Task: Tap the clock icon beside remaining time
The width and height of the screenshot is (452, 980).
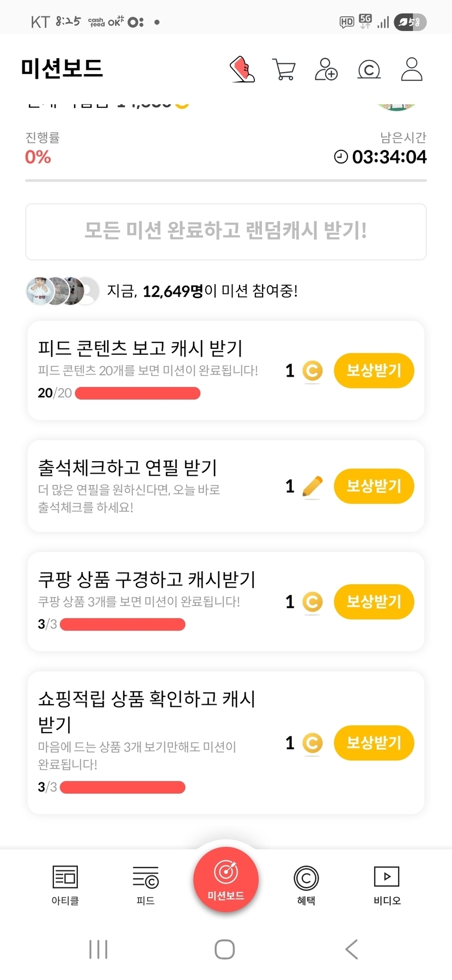Action: 341,157
